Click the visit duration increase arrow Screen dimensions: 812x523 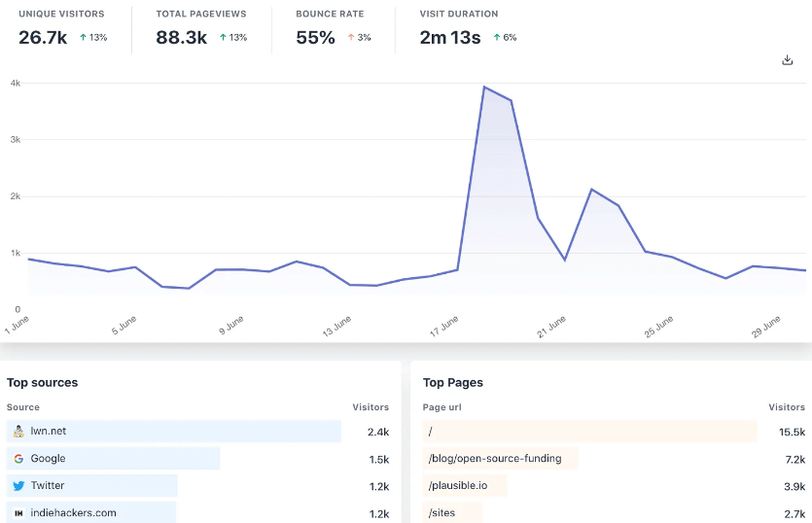point(497,38)
